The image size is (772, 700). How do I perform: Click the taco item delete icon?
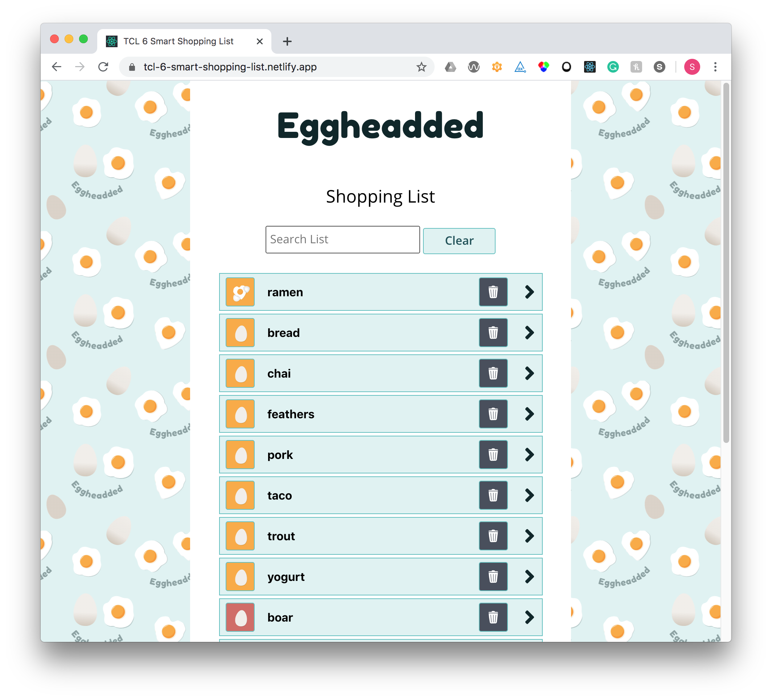click(493, 495)
